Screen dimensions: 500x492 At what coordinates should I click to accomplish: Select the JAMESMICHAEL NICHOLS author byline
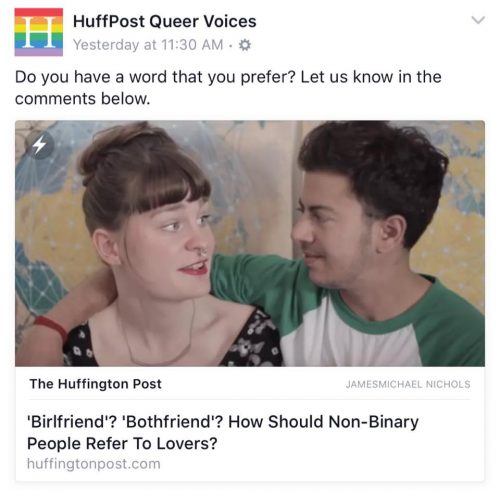point(408,384)
